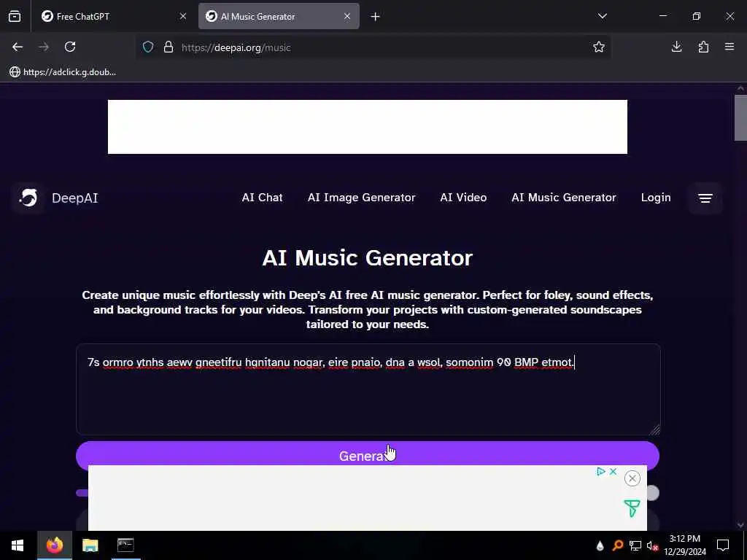Click inside the music prompt text area
This screenshot has height=560, width=747.
click(368, 389)
